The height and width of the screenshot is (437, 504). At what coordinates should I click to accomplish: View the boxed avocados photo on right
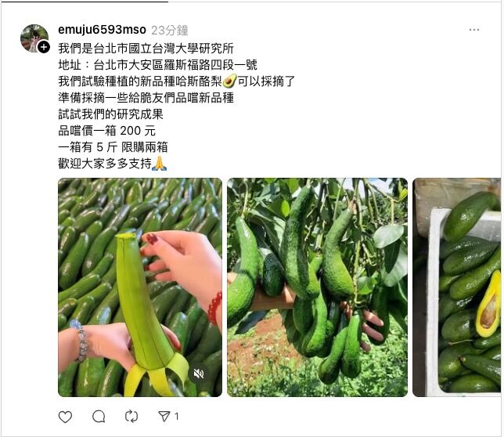[456, 287]
